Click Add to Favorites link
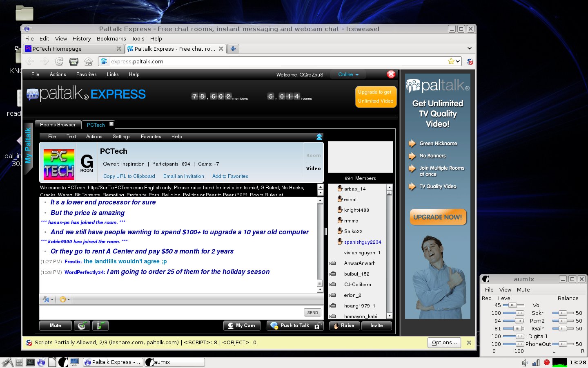The width and height of the screenshot is (588, 368). (x=230, y=176)
